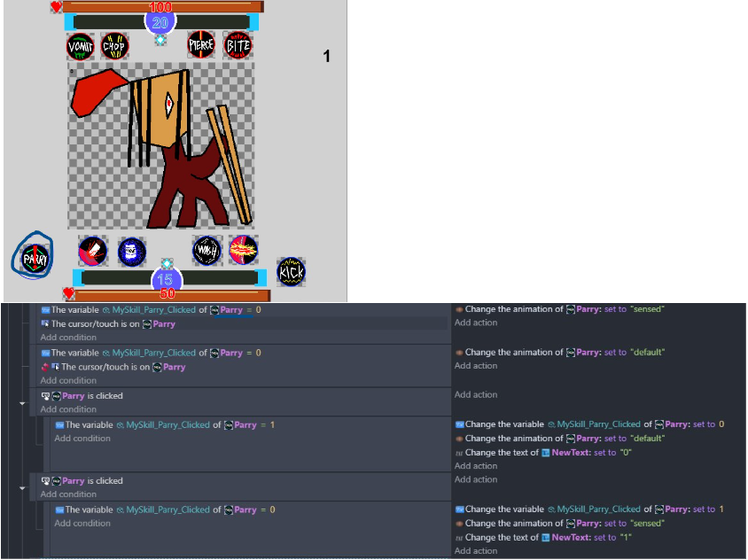Select the PARRY skill icon
Screen dimensions: 748x560
35,259
